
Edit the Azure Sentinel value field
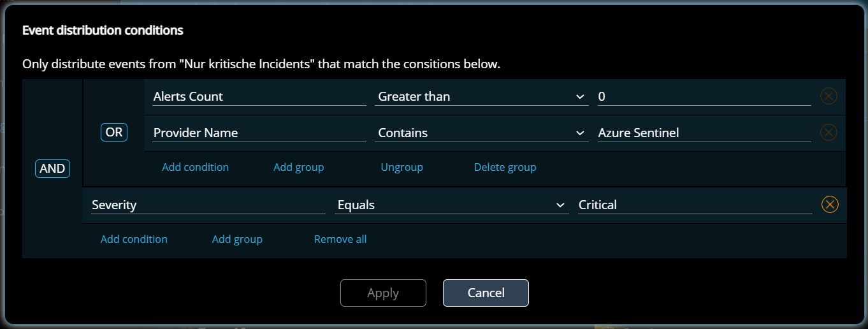(x=704, y=133)
